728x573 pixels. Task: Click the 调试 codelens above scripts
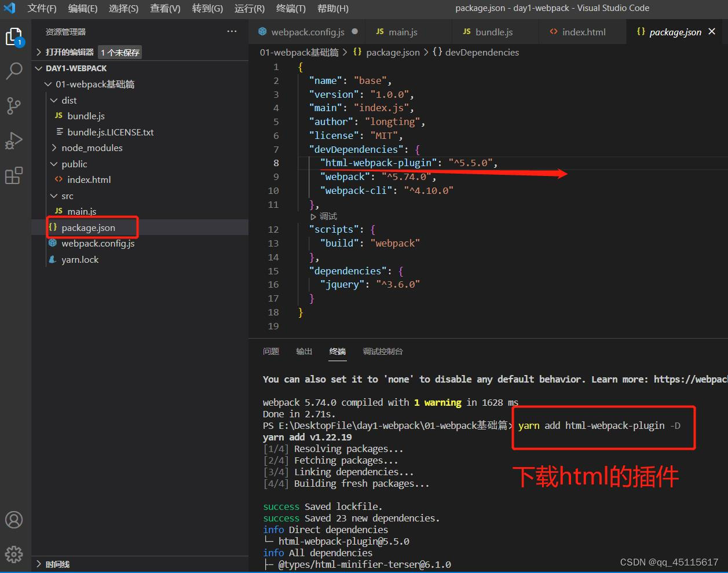click(328, 216)
